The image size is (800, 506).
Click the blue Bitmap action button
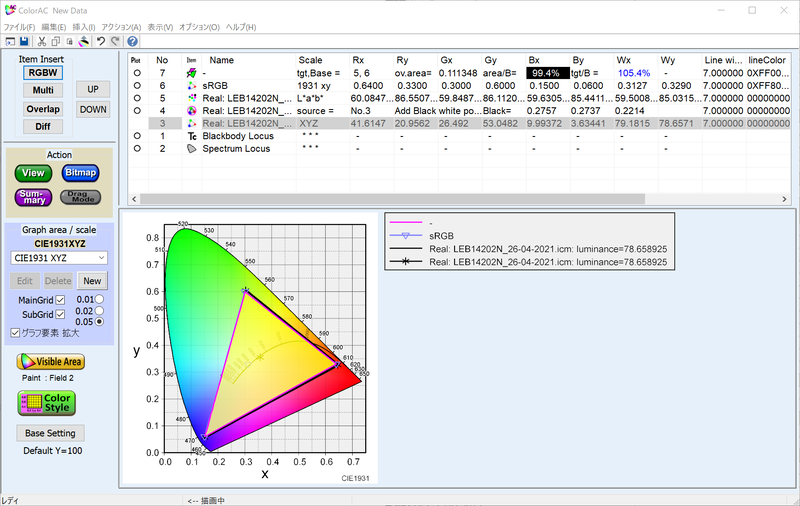pyautogui.click(x=80, y=173)
